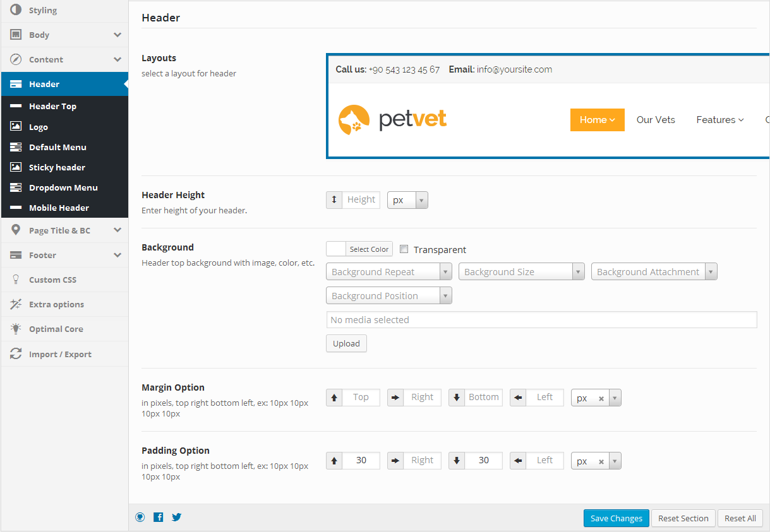Click the Reset All button
The height and width of the screenshot is (532, 770).
740,518
